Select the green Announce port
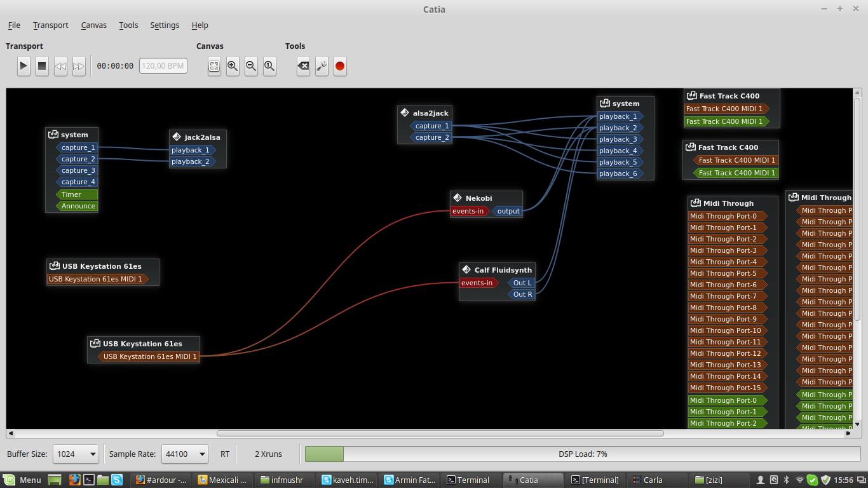The width and height of the screenshot is (868, 488). [77, 206]
